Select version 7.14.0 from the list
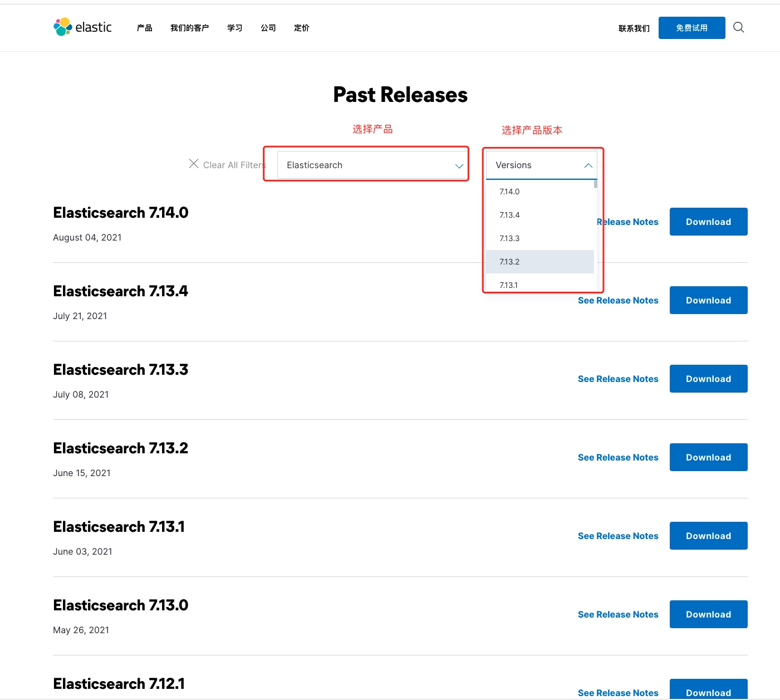 (x=540, y=192)
